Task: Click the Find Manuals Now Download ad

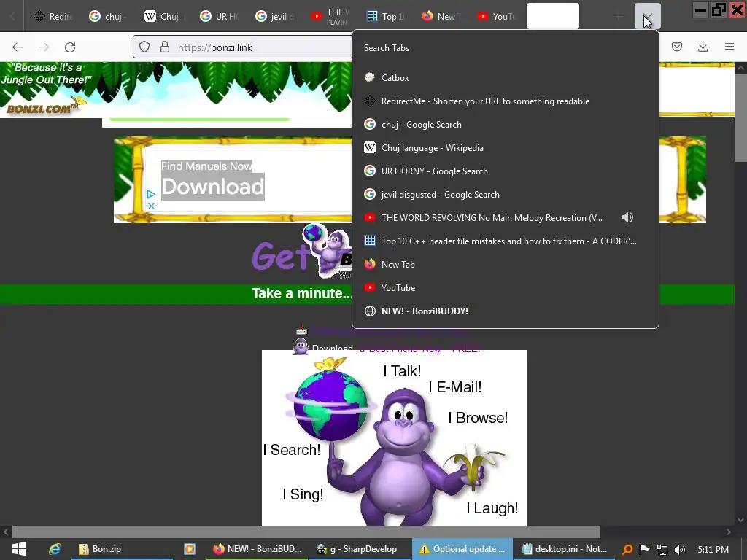Action: pyautogui.click(x=212, y=181)
